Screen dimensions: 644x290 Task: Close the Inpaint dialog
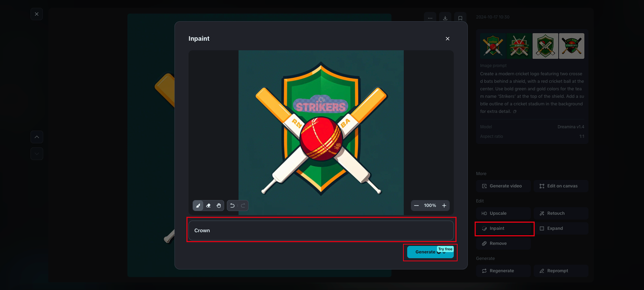click(447, 39)
